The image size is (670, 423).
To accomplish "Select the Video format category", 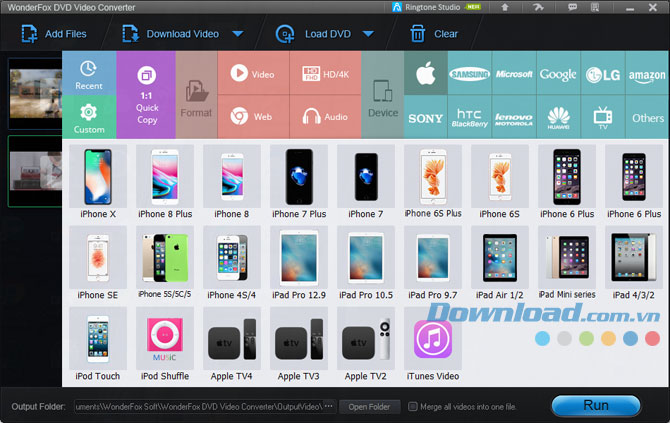I will [x=253, y=73].
